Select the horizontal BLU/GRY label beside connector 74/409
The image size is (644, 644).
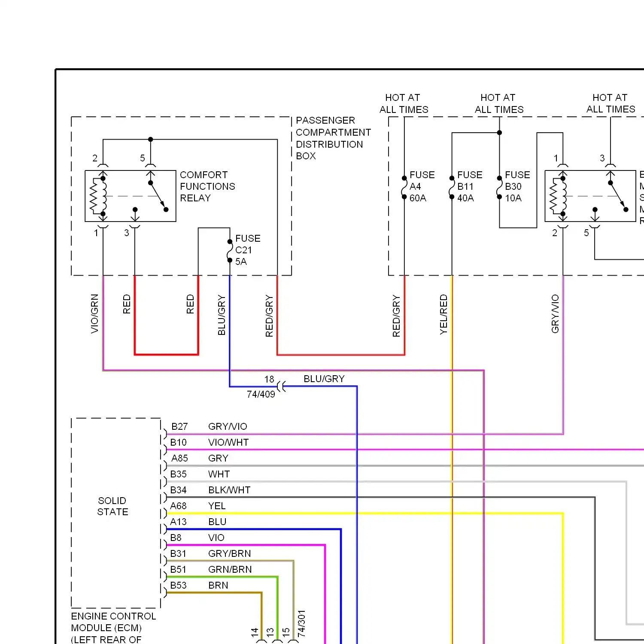pyautogui.click(x=324, y=379)
